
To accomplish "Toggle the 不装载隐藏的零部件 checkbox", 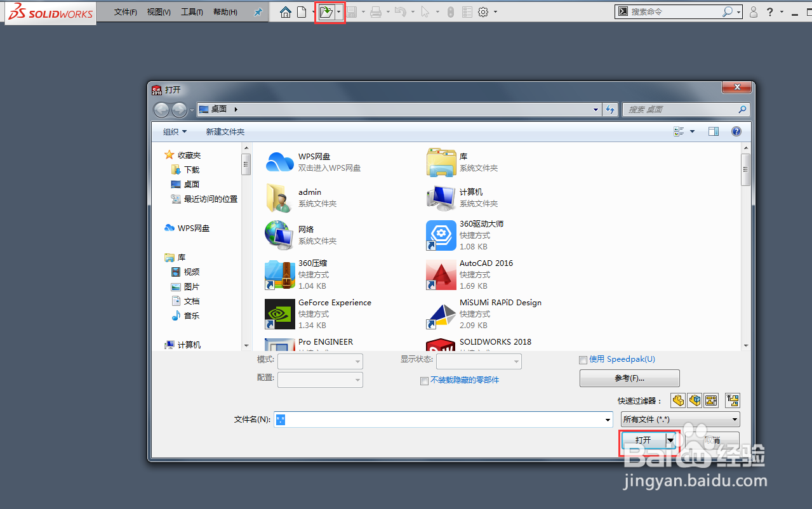I will pyautogui.click(x=424, y=381).
